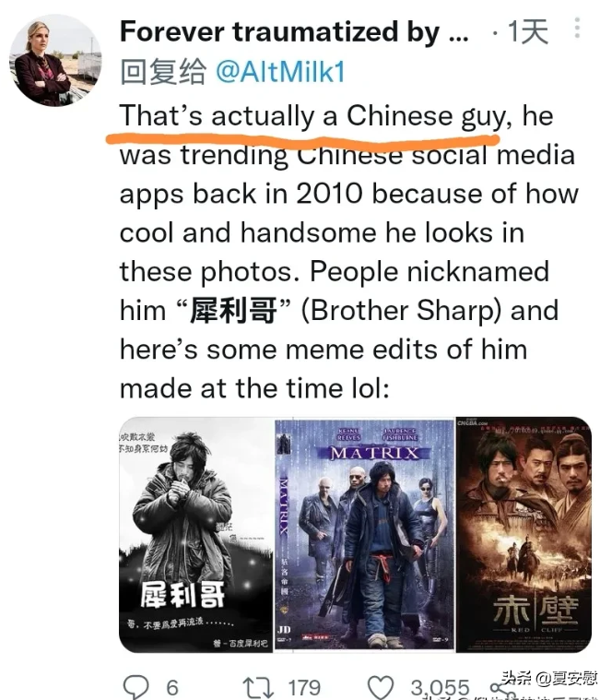Open the black-and-white 犀利哥 poster image
This screenshot has width=612, height=700.
pyautogui.click(x=195, y=535)
